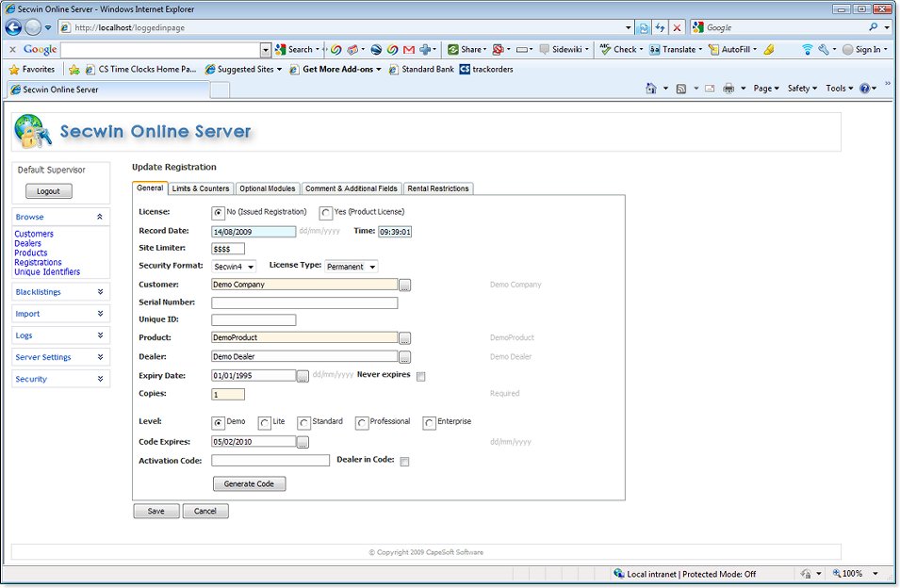
Task: Select the Professional level radio button
Action: coord(362,423)
